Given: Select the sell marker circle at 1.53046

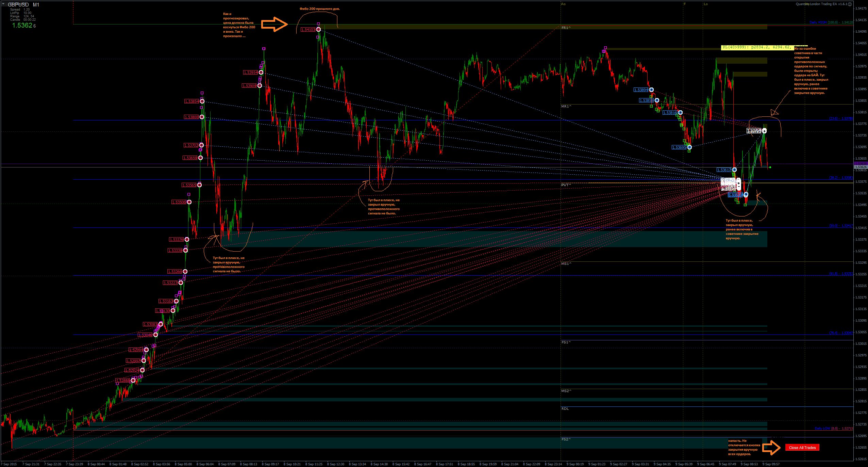Looking at the screenshot, I should click(x=155, y=335).
